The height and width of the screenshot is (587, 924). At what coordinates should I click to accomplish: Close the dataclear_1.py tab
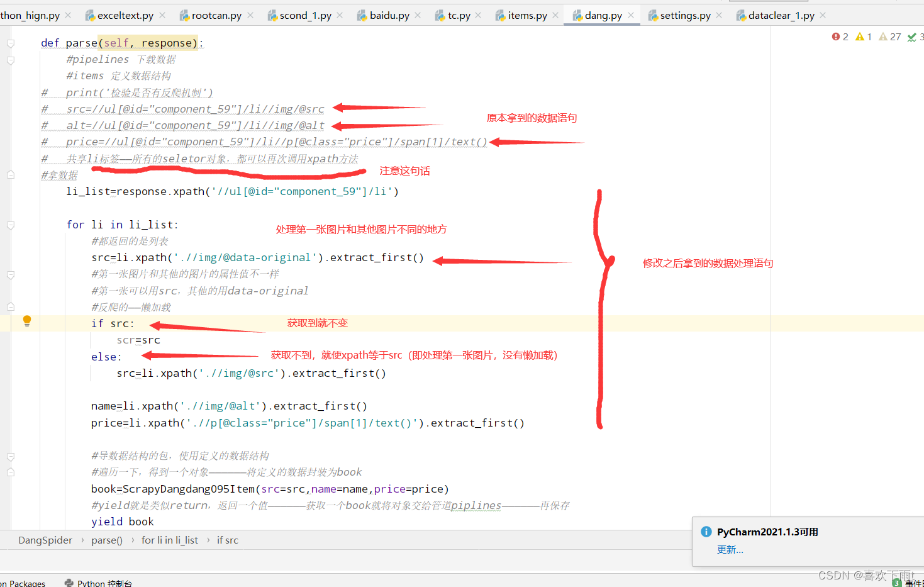823,15
